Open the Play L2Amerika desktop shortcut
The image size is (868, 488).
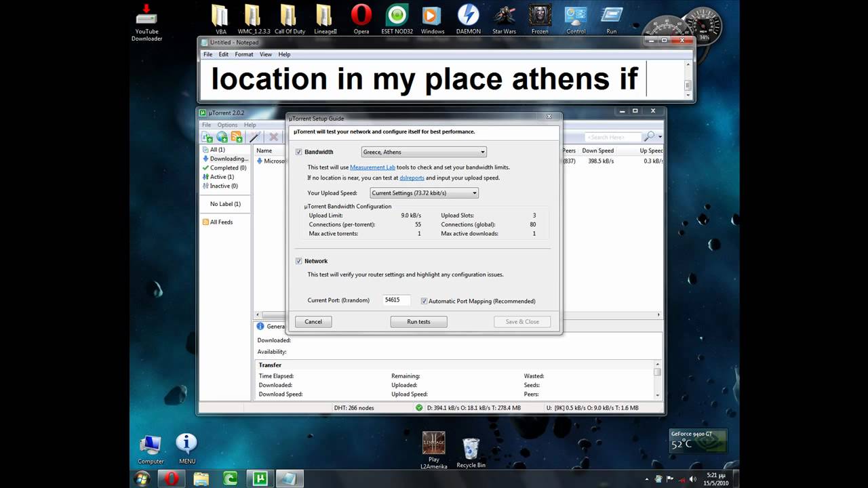pyautogui.click(x=434, y=450)
